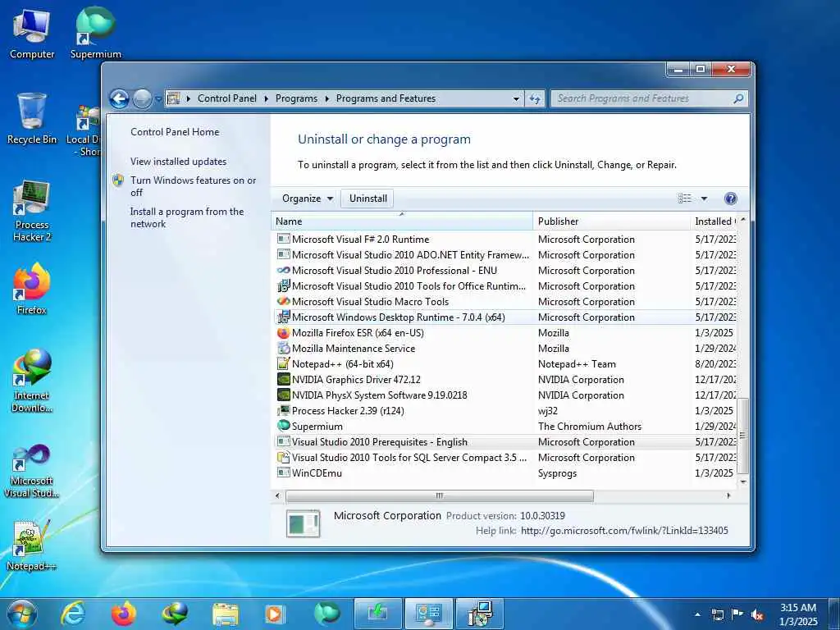Select Microsoft Visual Studio Macro Tools

click(505, 302)
